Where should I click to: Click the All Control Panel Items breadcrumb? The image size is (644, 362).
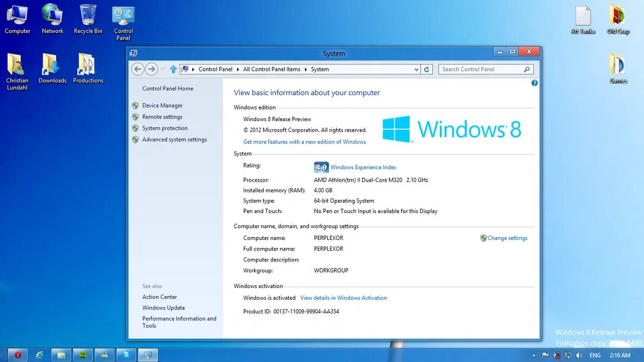(x=271, y=70)
